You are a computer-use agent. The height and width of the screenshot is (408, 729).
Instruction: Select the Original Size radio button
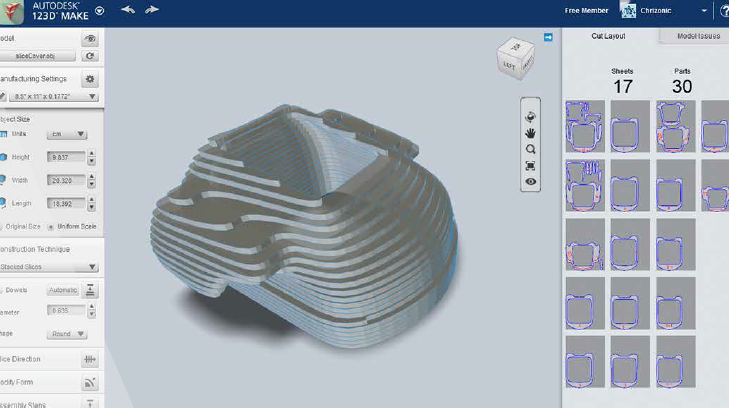[x=5, y=227]
